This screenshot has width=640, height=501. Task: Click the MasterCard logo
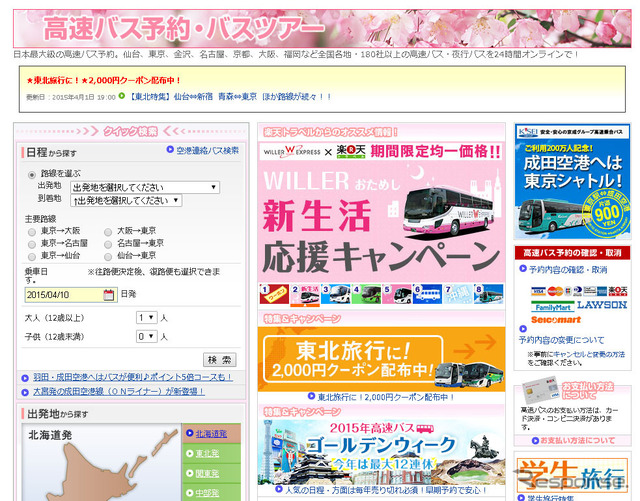pos(555,291)
